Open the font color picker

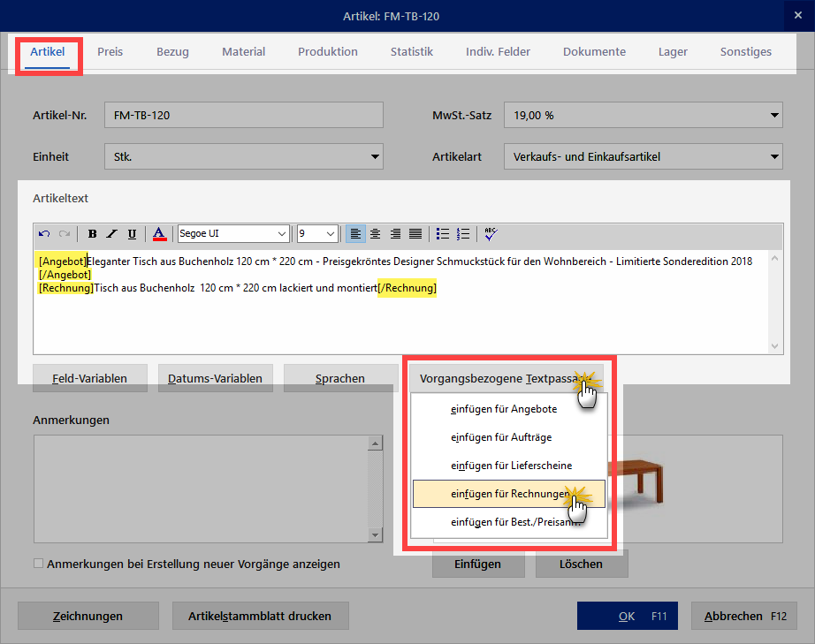pyautogui.click(x=160, y=234)
